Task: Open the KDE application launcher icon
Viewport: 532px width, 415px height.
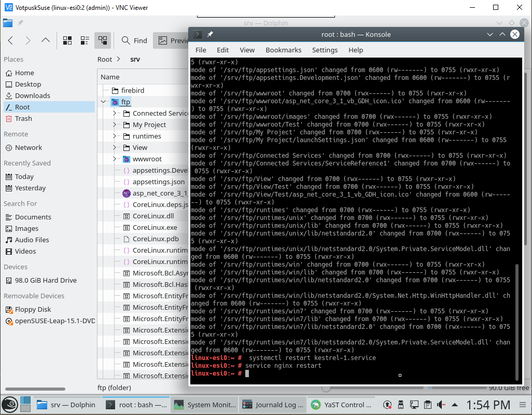Action: pyautogui.click(x=10, y=405)
